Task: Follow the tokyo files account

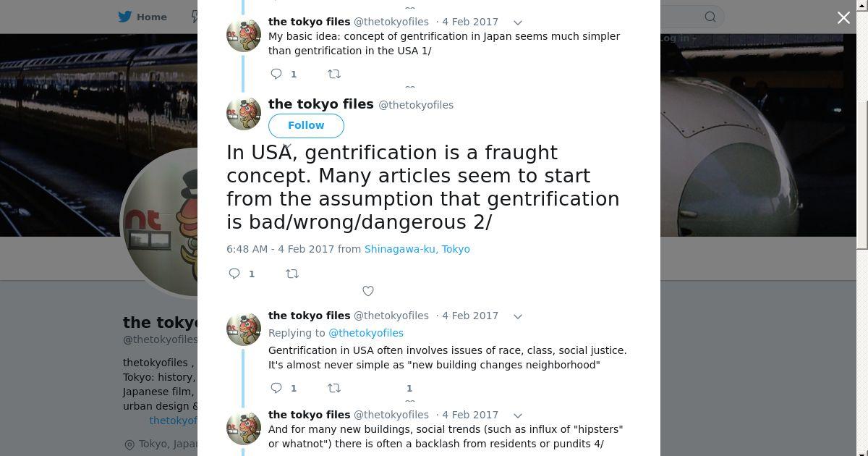Action: (306, 125)
